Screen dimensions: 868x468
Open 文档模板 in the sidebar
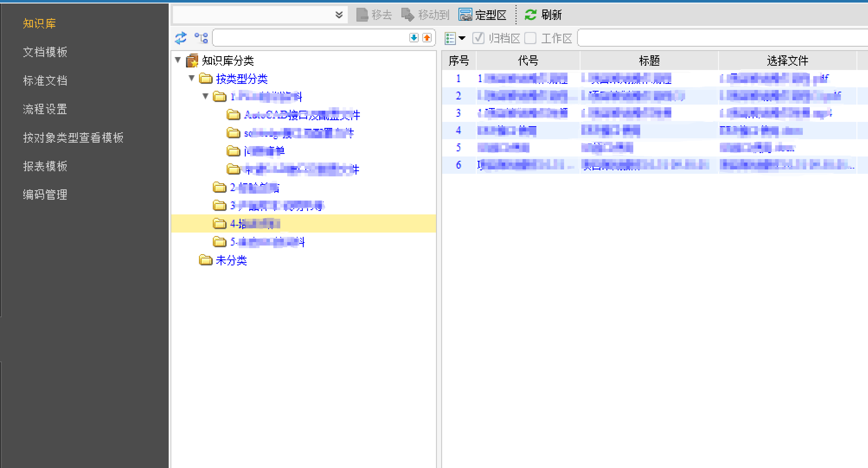[x=45, y=52]
